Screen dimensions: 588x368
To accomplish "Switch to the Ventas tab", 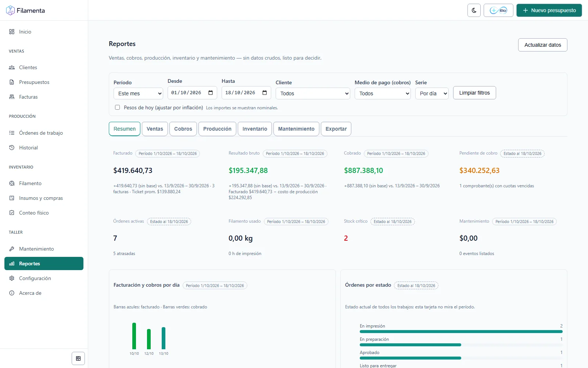I will coord(155,129).
